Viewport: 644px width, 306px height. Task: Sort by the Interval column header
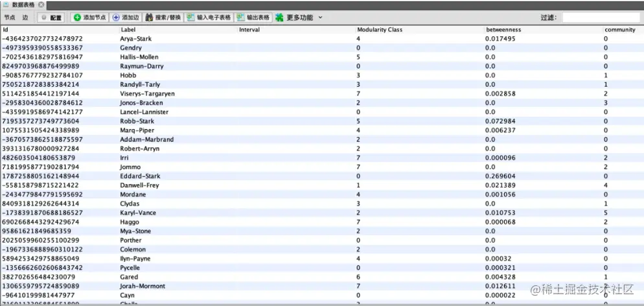pos(297,30)
